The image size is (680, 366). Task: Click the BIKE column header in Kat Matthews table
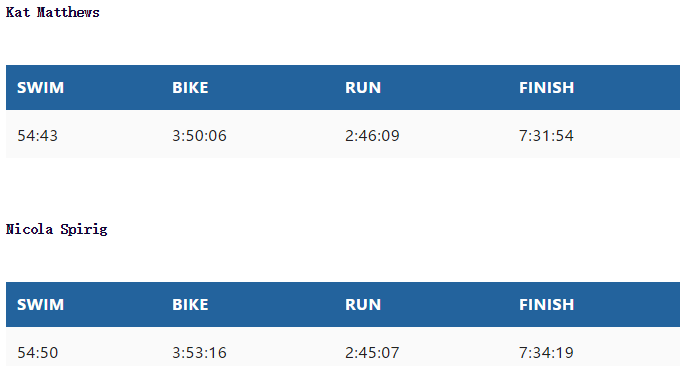(190, 88)
